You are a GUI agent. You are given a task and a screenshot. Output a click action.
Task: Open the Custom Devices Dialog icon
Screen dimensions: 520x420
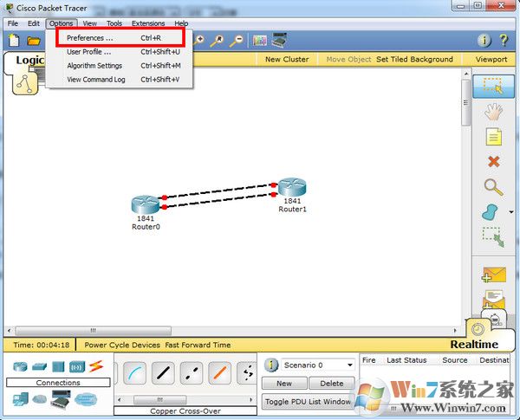pos(281,41)
